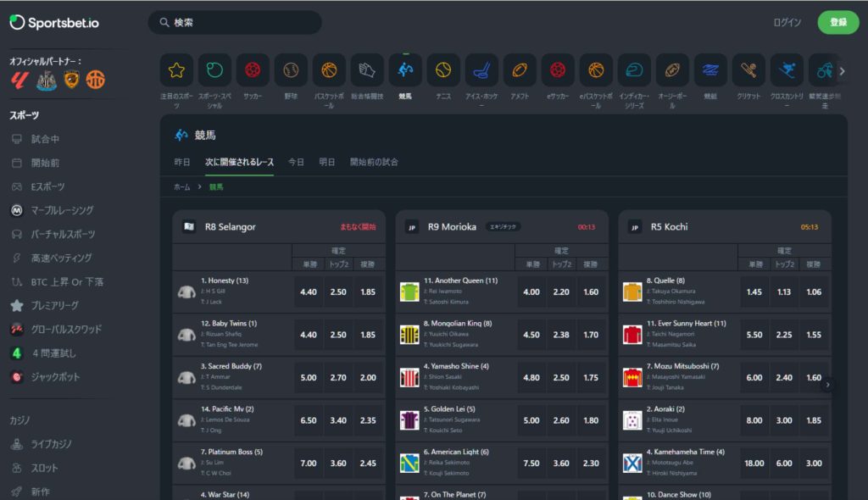Viewport: 868px width, 500px height.
Task: Open the R8 Selangor race header
Action: pyautogui.click(x=279, y=227)
